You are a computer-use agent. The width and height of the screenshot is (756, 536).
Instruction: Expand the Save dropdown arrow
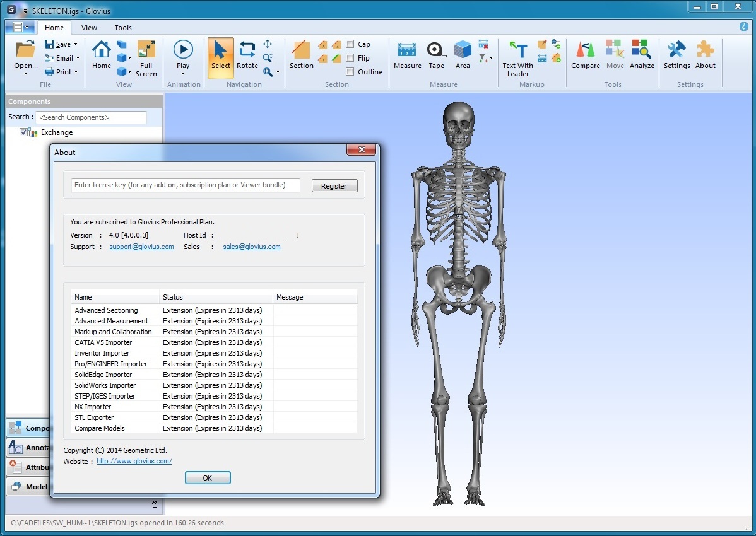pos(75,44)
